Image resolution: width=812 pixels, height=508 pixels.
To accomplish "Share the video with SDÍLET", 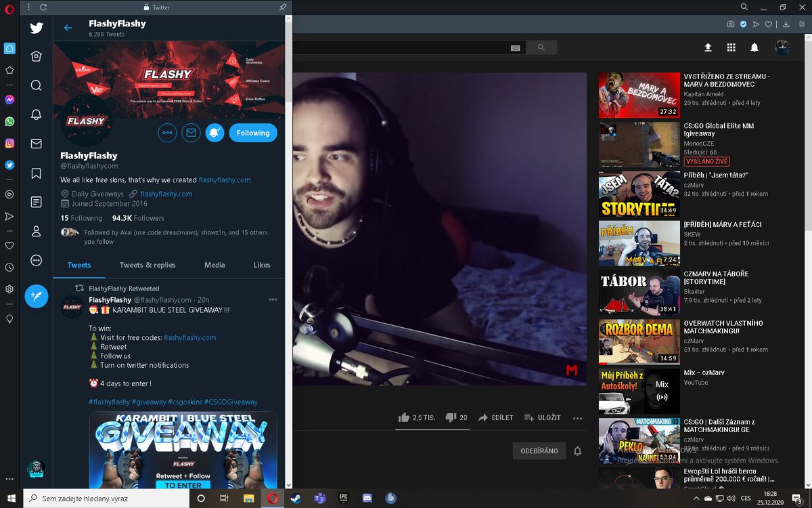I will pos(496,417).
